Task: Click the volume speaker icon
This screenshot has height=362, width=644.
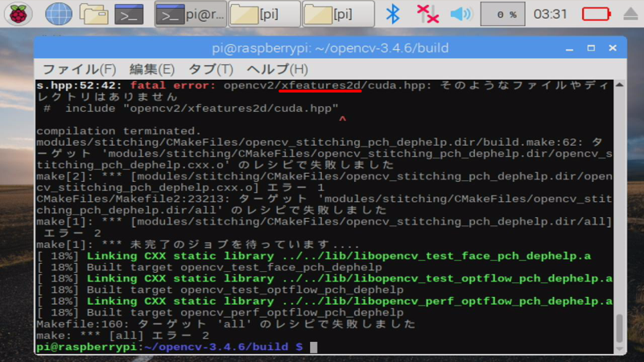Action: (x=460, y=14)
